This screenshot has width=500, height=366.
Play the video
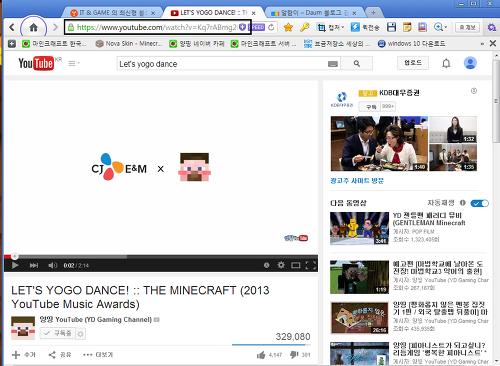[x=15, y=265]
